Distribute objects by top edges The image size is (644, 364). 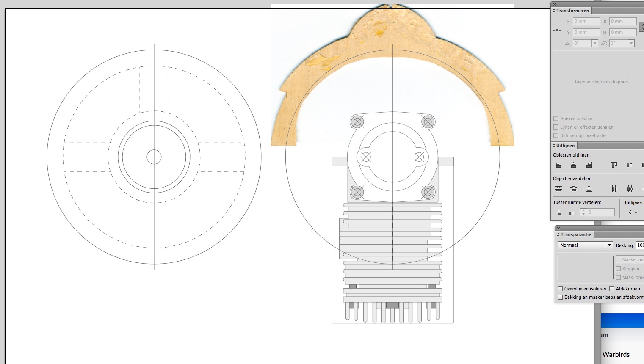(558, 189)
